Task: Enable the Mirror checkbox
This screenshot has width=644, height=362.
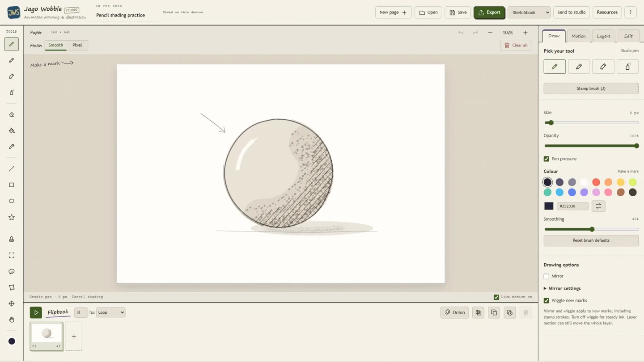Action: (547, 276)
